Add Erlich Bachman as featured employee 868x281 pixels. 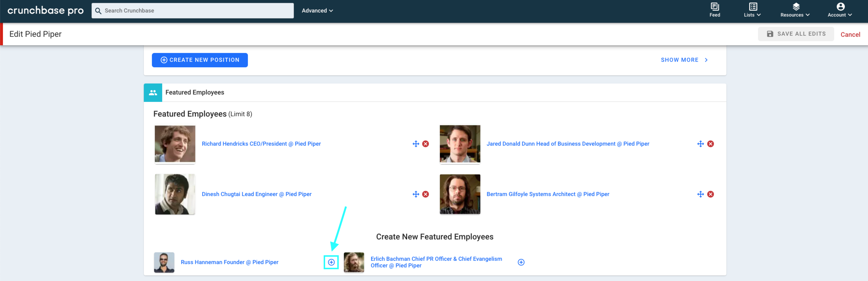521,262
